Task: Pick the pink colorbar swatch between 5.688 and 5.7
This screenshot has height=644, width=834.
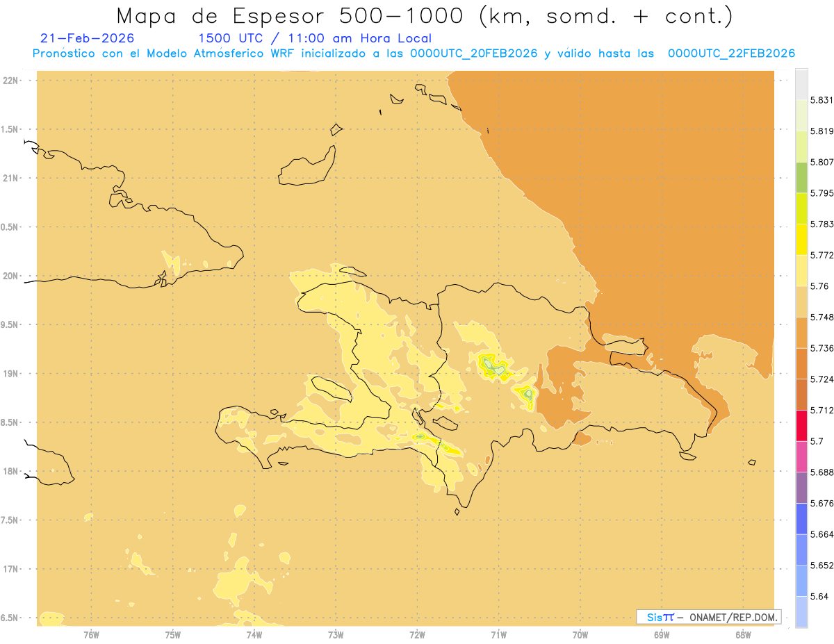Action: 801,456
